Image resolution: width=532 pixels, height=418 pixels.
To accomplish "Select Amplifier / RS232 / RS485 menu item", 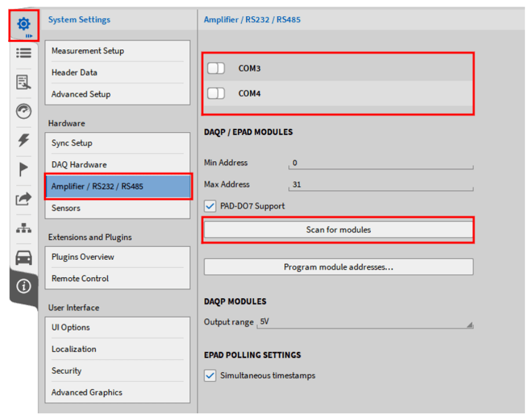I will coord(118,186).
